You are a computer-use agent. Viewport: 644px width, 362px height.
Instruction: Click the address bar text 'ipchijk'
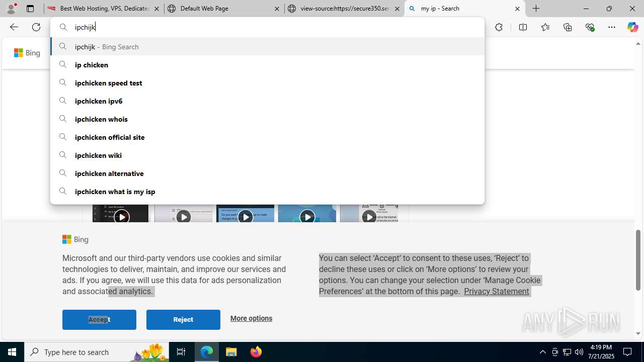(x=85, y=27)
